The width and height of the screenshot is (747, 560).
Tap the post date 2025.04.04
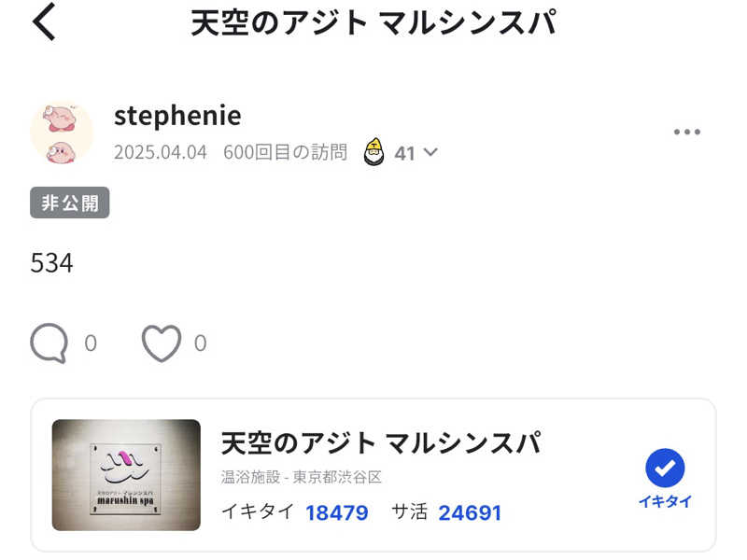pyautogui.click(x=160, y=152)
